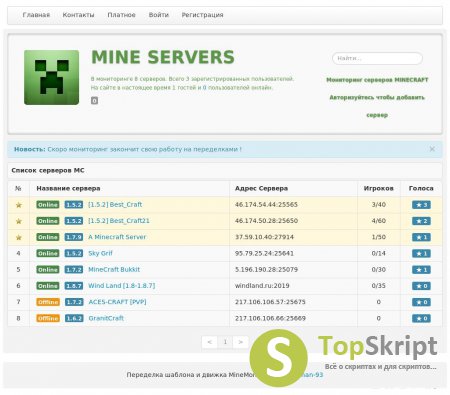Click 1.7.2 version badge of MineCraft Bukkit

[74, 269]
